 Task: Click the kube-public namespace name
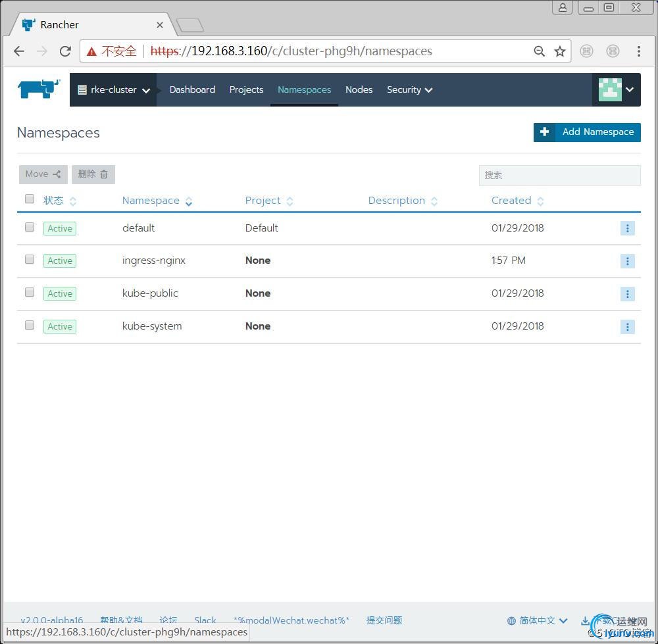pos(150,293)
